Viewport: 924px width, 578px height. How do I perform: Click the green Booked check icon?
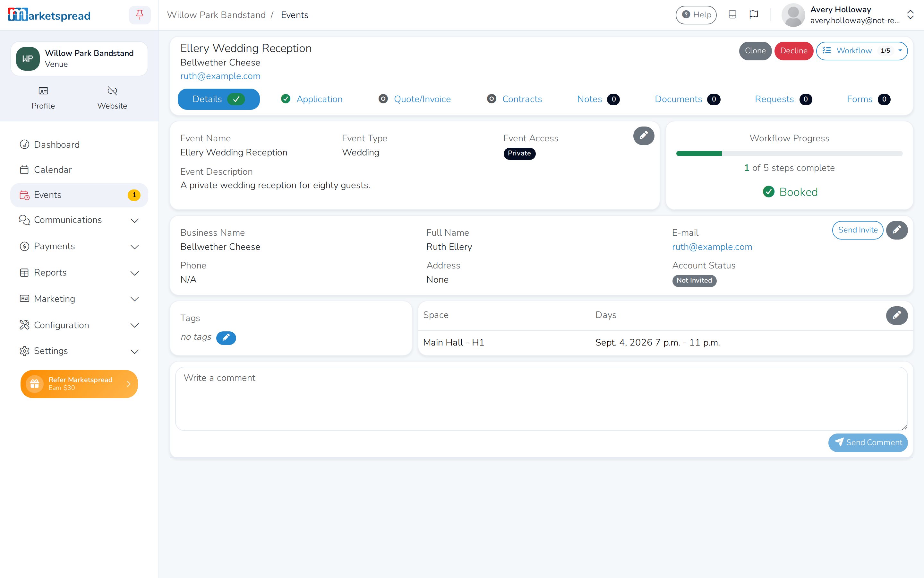pos(768,192)
